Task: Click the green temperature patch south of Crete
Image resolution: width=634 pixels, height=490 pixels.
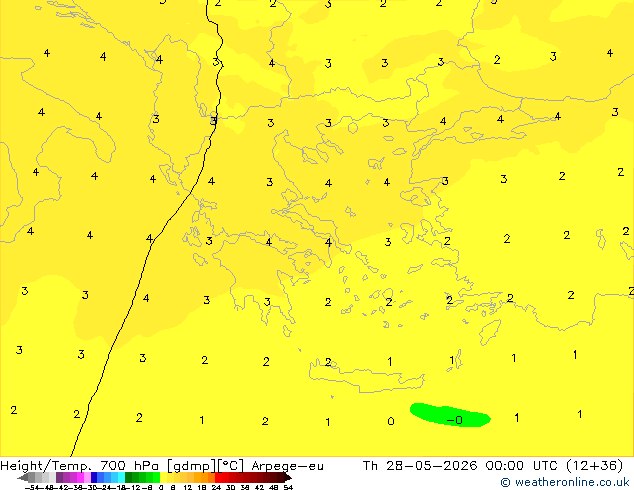Action: click(450, 415)
